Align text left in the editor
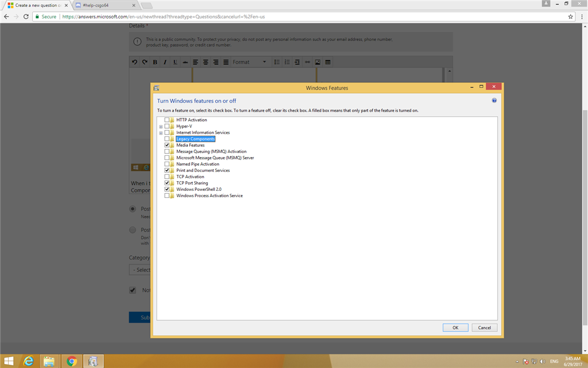 (x=195, y=62)
